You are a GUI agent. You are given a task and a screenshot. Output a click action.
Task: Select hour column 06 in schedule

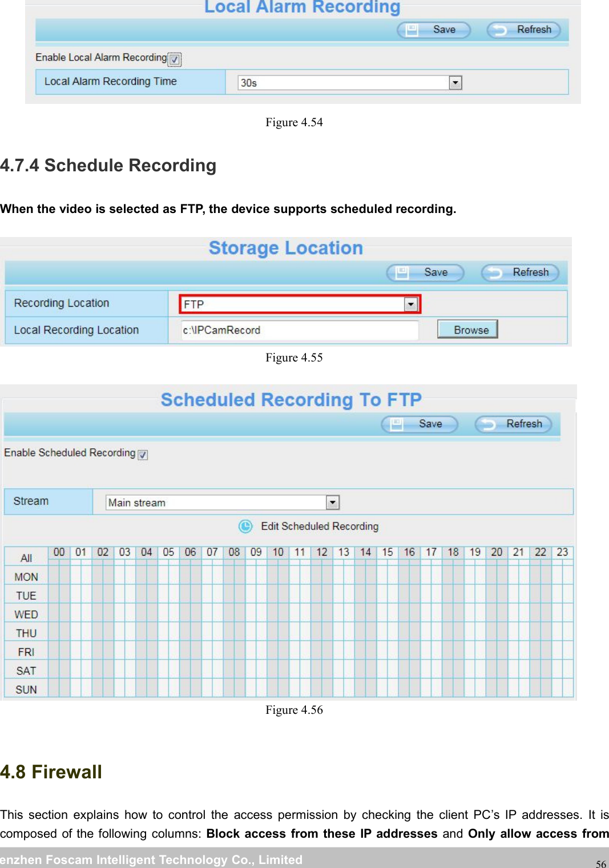point(191,552)
